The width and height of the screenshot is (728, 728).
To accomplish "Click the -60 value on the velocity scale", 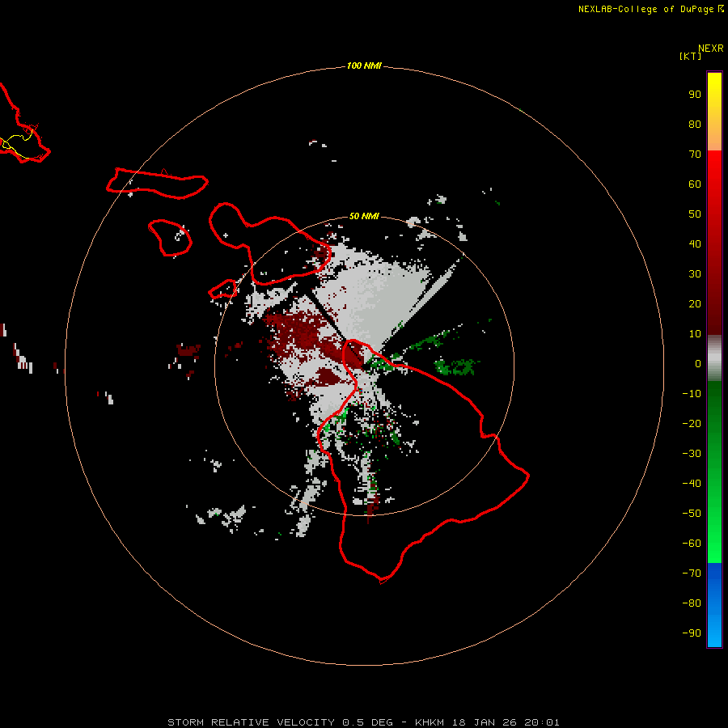I will coord(692,544).
